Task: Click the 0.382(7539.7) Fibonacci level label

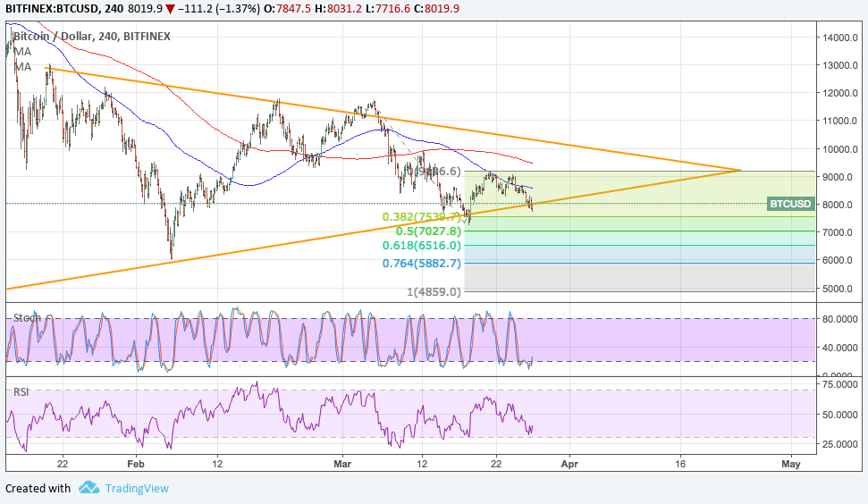Action: click(x=421, y=217)
